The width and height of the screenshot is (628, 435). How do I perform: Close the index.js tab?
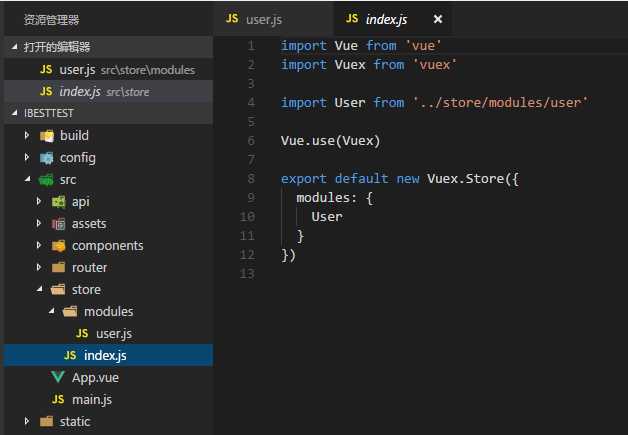pos(438,19)
